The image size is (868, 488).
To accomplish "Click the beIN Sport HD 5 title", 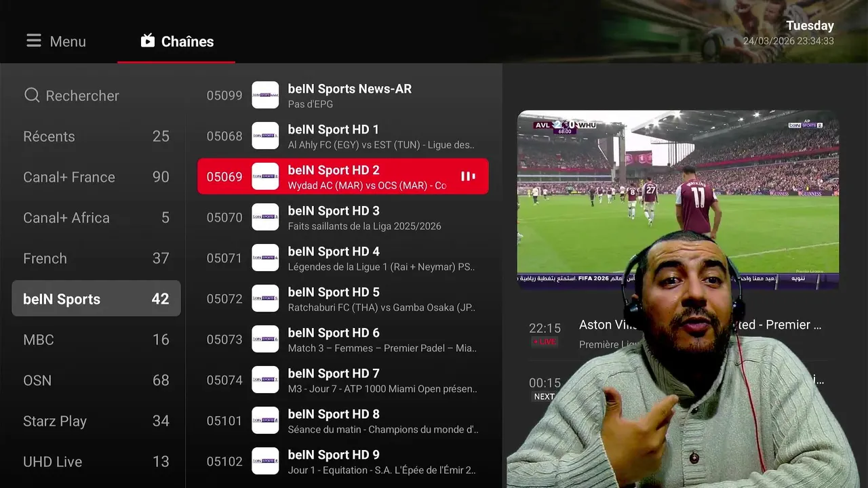I will tap(334, 292).
